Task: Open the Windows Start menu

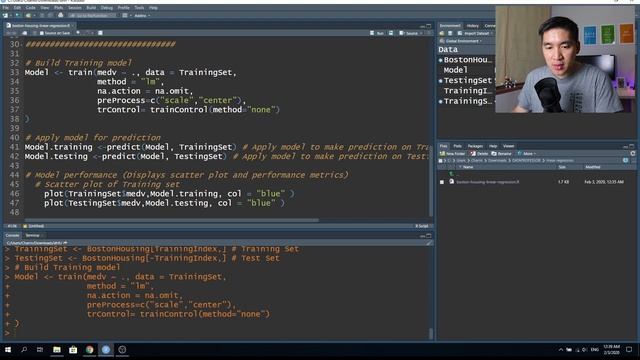Action: [8, 349]
